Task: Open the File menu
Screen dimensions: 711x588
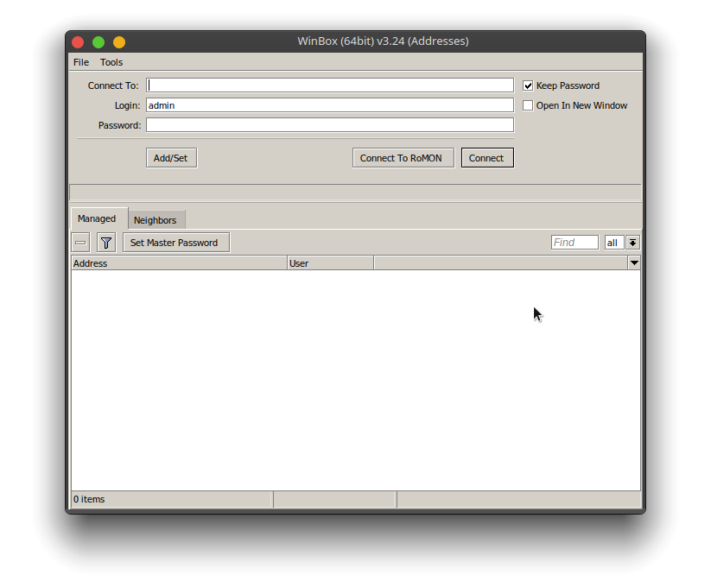Action: pyautogui.click(x=80, y=61)
